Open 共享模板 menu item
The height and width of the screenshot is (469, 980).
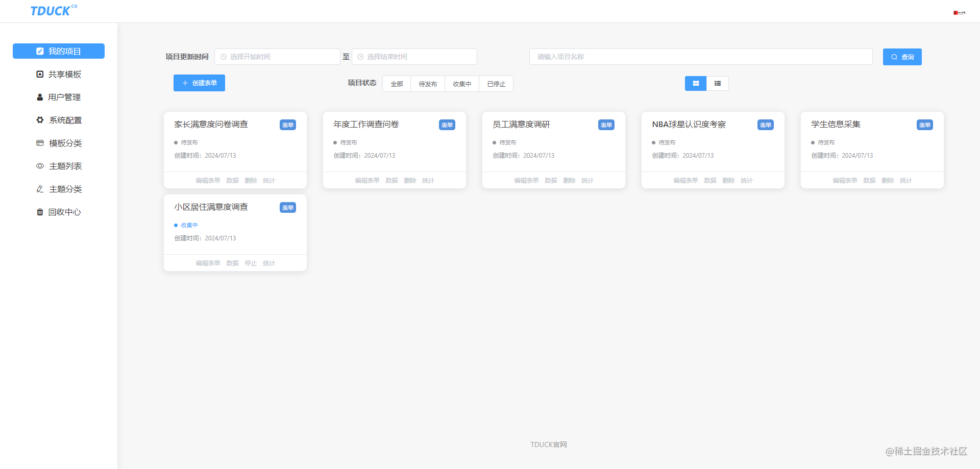[x=59, y=74]
